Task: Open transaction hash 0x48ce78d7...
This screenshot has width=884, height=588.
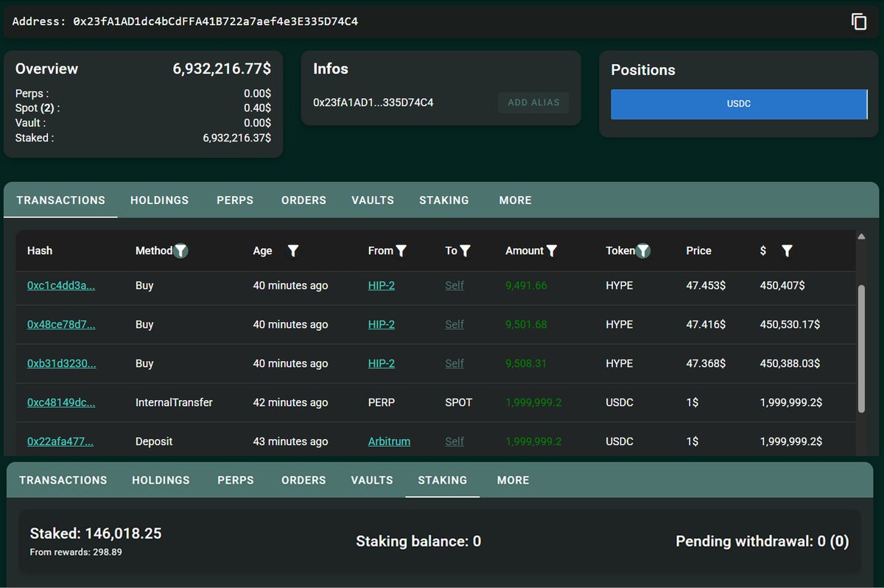Action: [x=61, y=325]
